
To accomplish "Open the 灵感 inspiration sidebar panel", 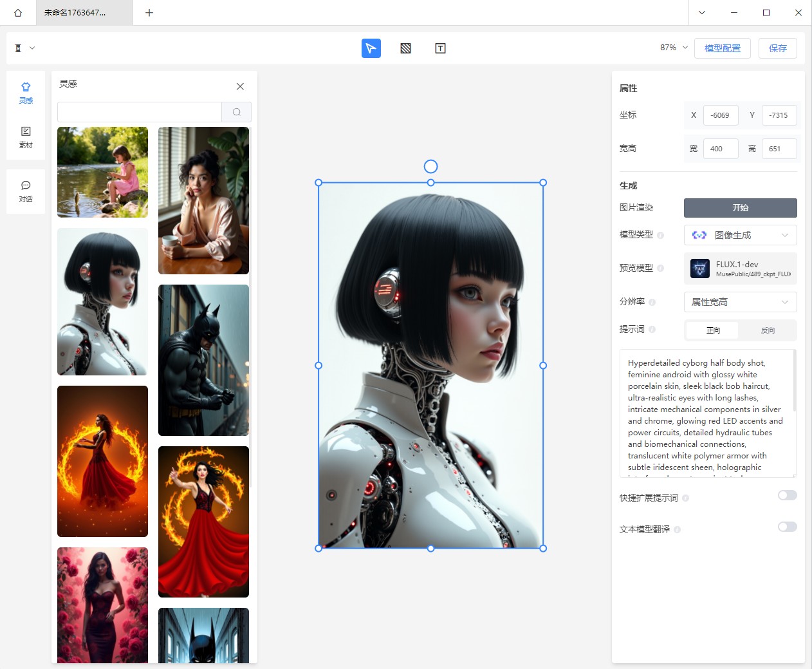I will [x=26, y=93].
